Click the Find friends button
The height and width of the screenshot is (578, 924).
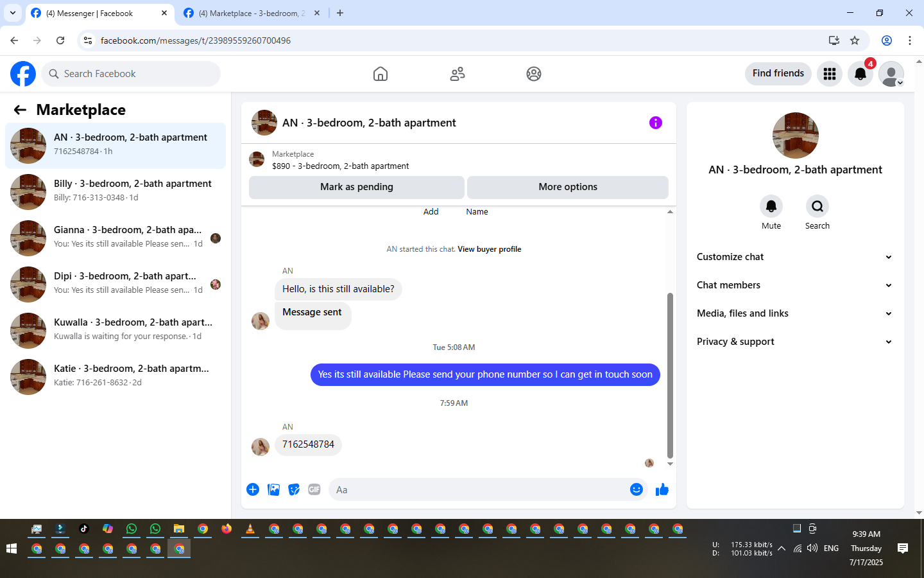778,73
